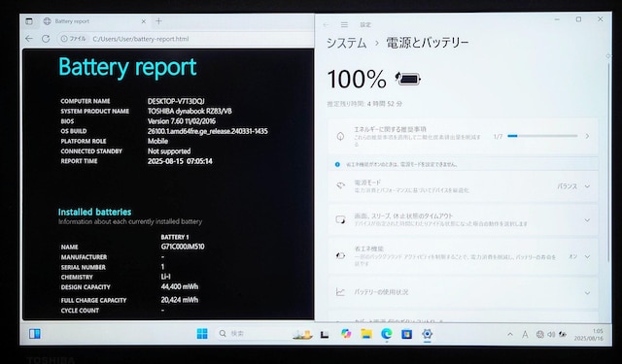Open Microsoft Store from taskbar
This screenshot has height=364, width=622.
tap(406, 334)
